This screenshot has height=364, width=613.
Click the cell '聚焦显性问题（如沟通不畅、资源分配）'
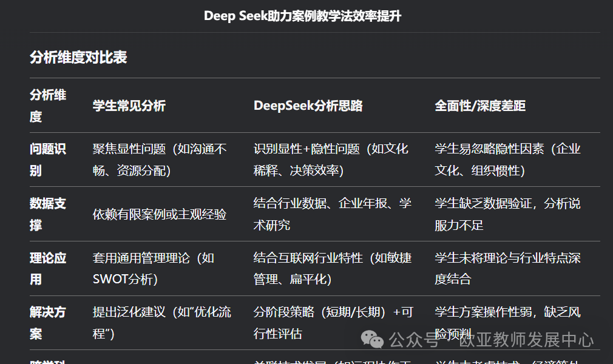[x=160, y=160]
